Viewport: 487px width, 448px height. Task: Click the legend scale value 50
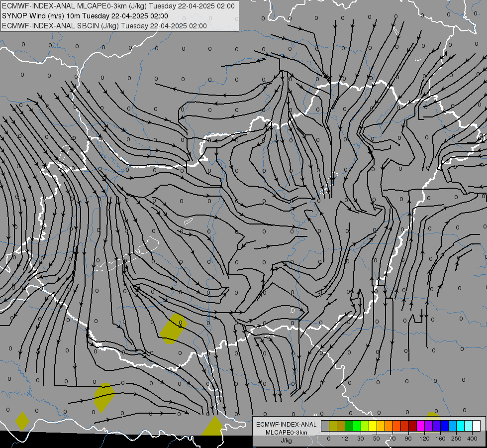[377, 439]
